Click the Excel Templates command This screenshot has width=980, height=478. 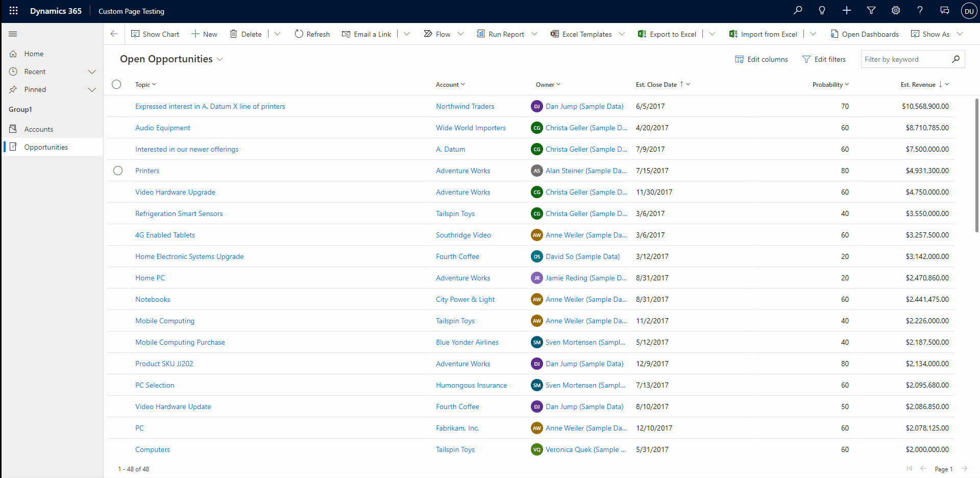coord(581,34)
